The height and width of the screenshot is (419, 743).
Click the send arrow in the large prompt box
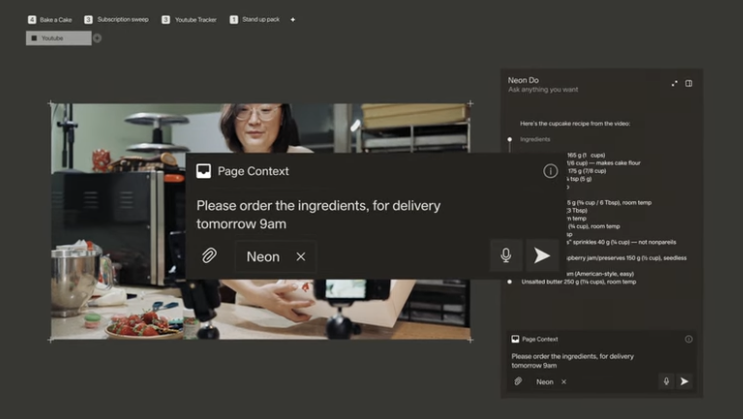[x=541, y=256]
